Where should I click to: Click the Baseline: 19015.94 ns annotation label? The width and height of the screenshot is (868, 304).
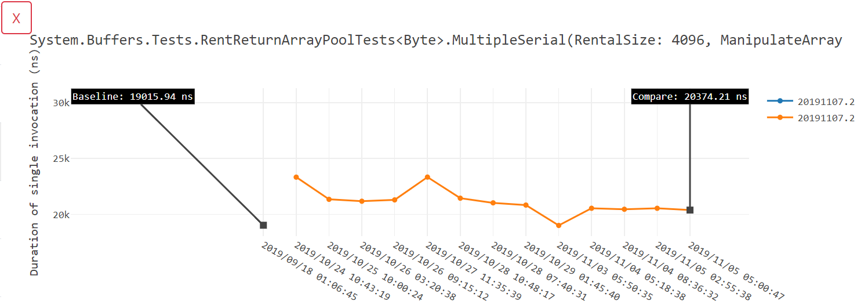point(133,96)
